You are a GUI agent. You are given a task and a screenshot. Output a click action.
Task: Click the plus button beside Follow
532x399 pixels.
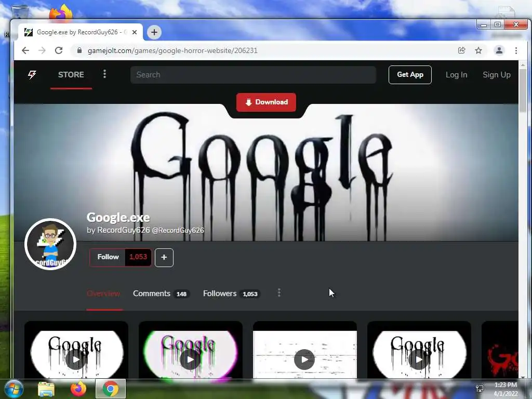pyautogui.click(x=164, y=258)
